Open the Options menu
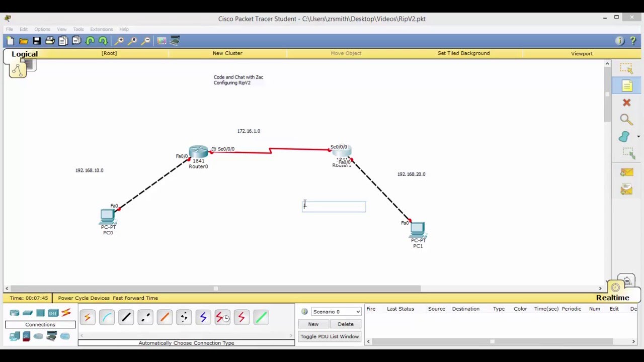Image resolution: width=644 pixels, height=362 pixels. coord(42,29)
